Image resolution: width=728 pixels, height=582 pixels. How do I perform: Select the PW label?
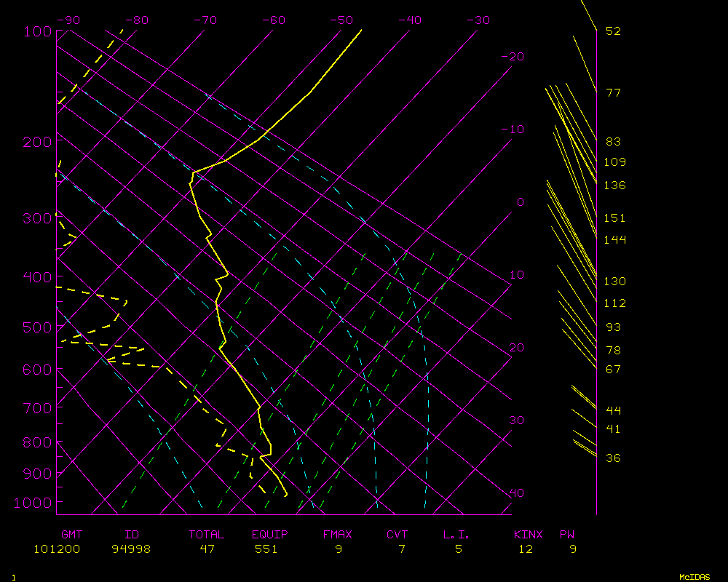[566, 535]
